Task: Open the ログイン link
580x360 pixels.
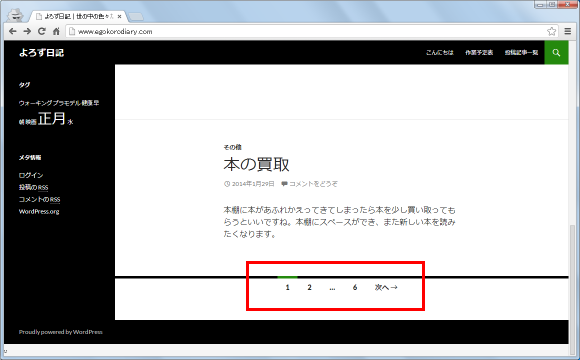Action: (x=31, y=175)
